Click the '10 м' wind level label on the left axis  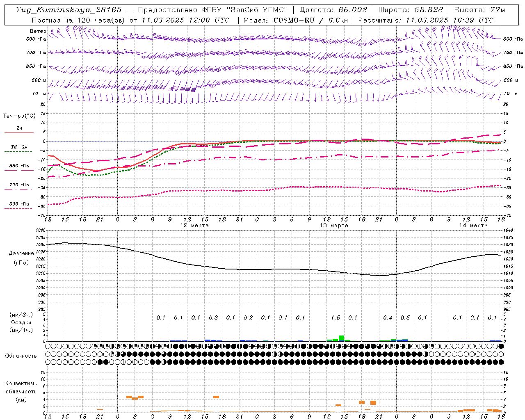pos(39,94)
